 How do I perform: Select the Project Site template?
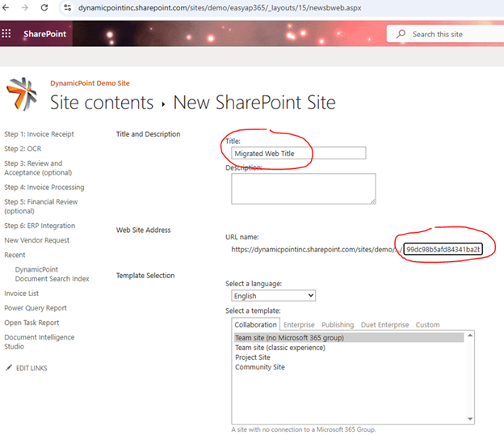[x=253, y=357]
